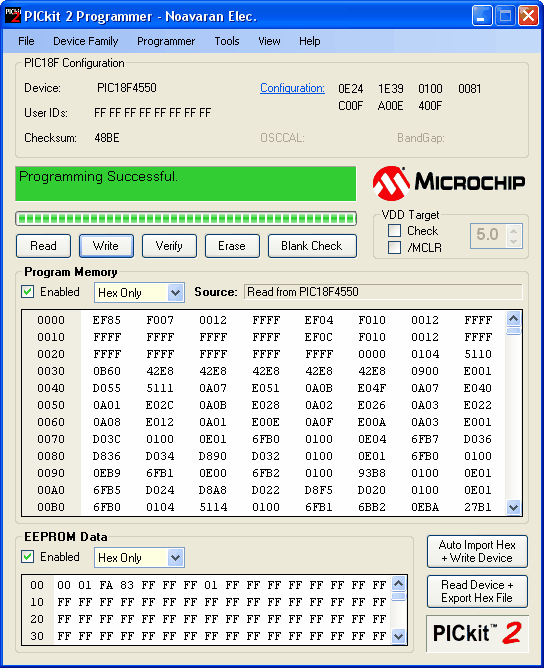Click Read Device + Export Hex File
The height and width of the screenshot is (668, 544).
[477, 591]
